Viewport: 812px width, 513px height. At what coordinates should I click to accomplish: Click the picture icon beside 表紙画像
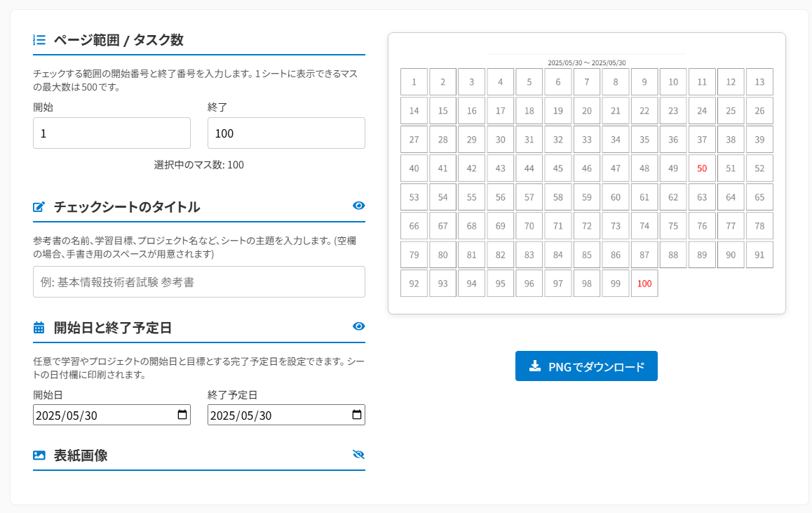pyautogui.click(x=39, y=455)
